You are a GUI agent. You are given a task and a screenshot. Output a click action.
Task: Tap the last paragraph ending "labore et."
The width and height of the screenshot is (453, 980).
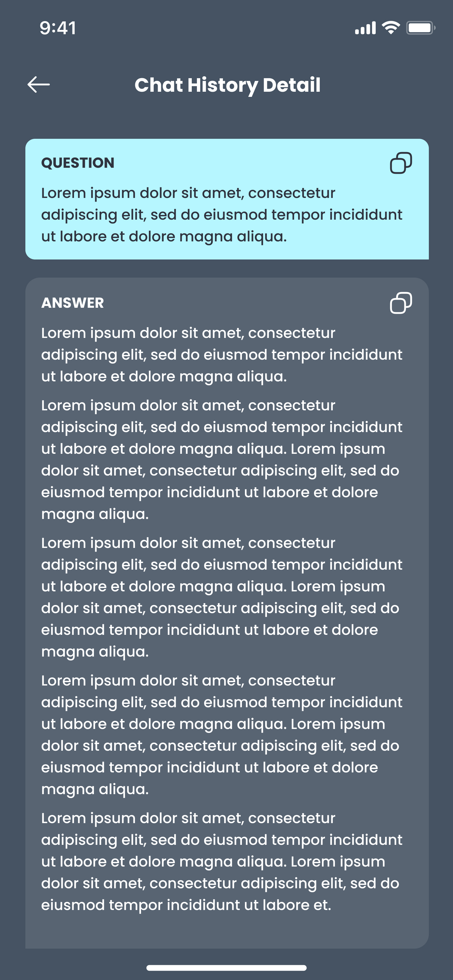point(222,861)
